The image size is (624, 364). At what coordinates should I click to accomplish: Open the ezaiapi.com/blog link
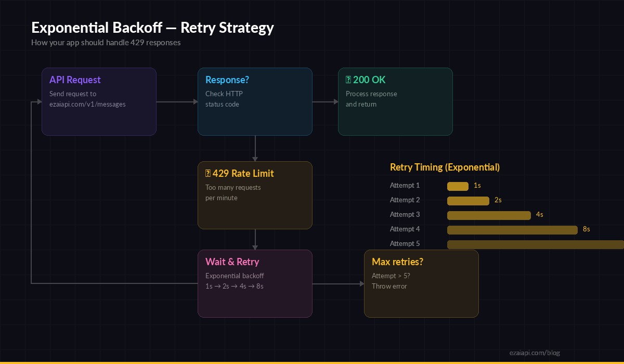(536, 352)
